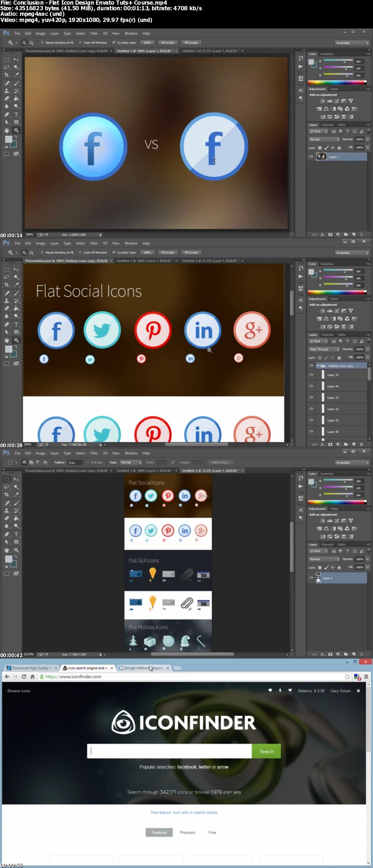This screenshot has height=868, width=373.
Task: Choose the Eyedropper tool in 00:00:28 Photoshop frame
Action: point(16,285)
